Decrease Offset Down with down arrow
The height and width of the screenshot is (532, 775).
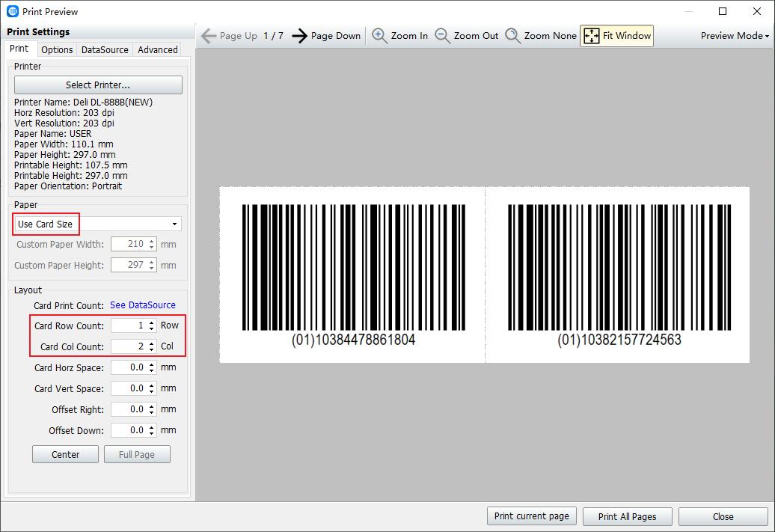tap(152, 434)
